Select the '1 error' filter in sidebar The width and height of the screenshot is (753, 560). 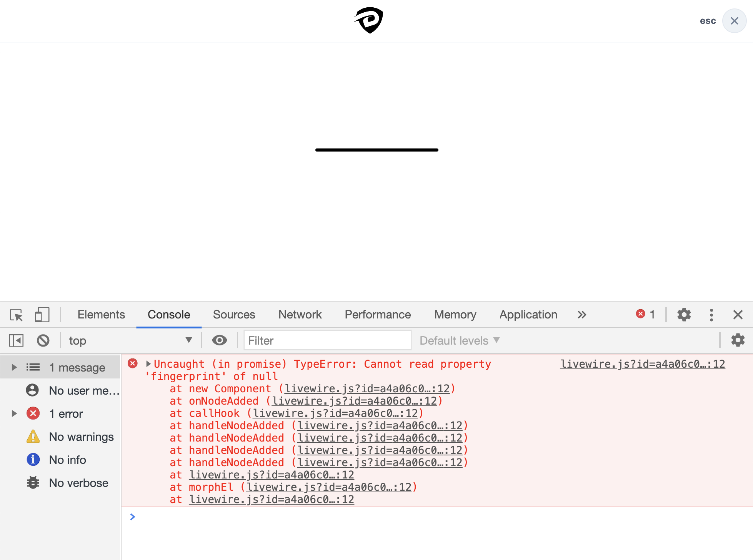[66, 413]
